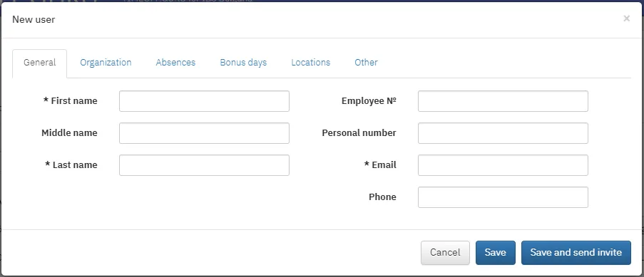Focus the Employee № field

503,101
